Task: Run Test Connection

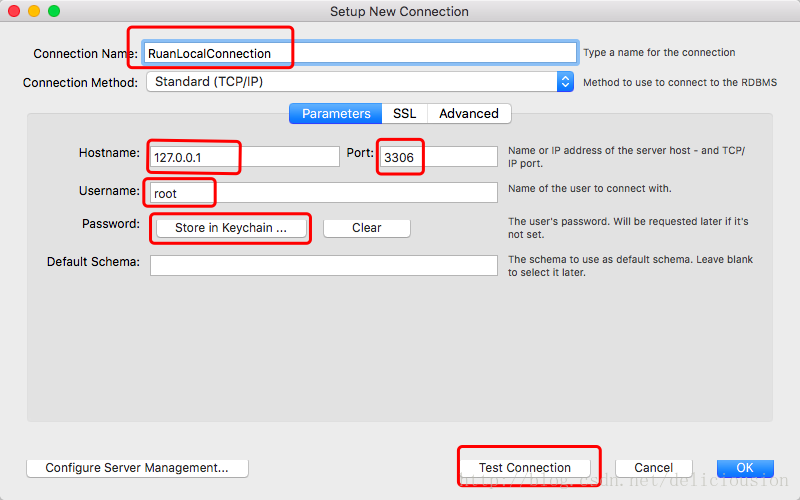Action: tap(525, 467)
